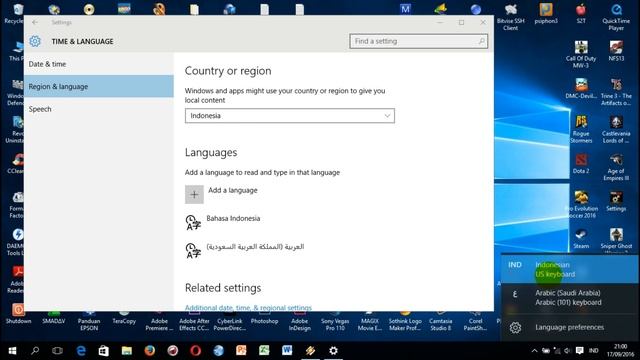
Task: Select the Steam desktop icon
Action: [581, 239]
